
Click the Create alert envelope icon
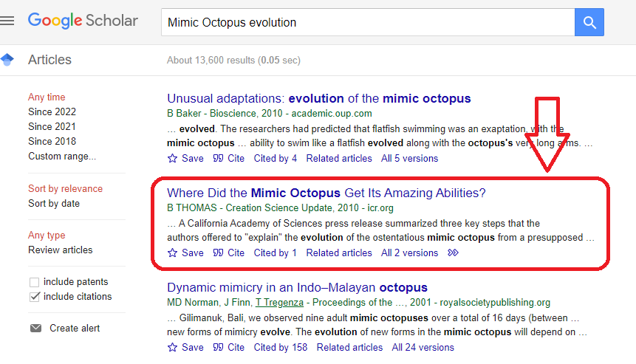[x=35, y=328]
